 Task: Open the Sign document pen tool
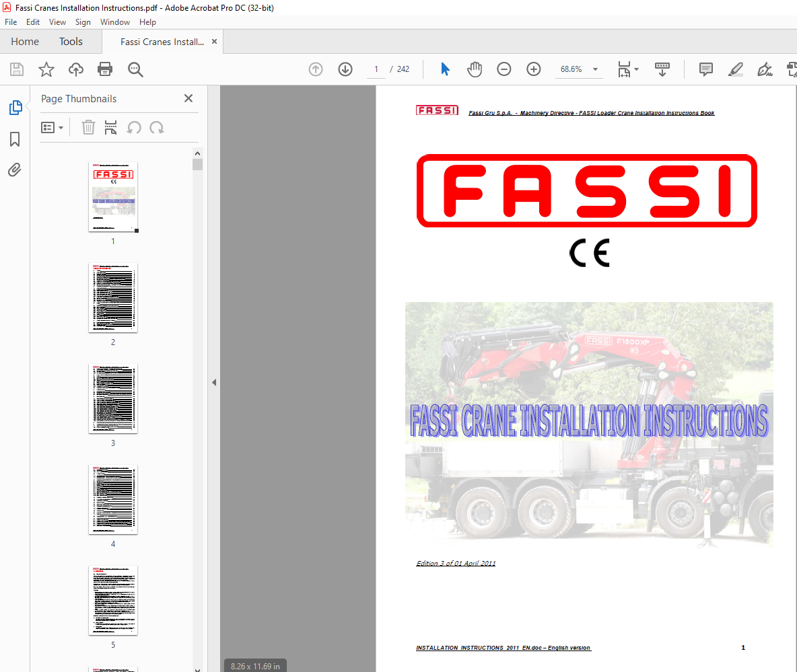click(x=765, y=69)
